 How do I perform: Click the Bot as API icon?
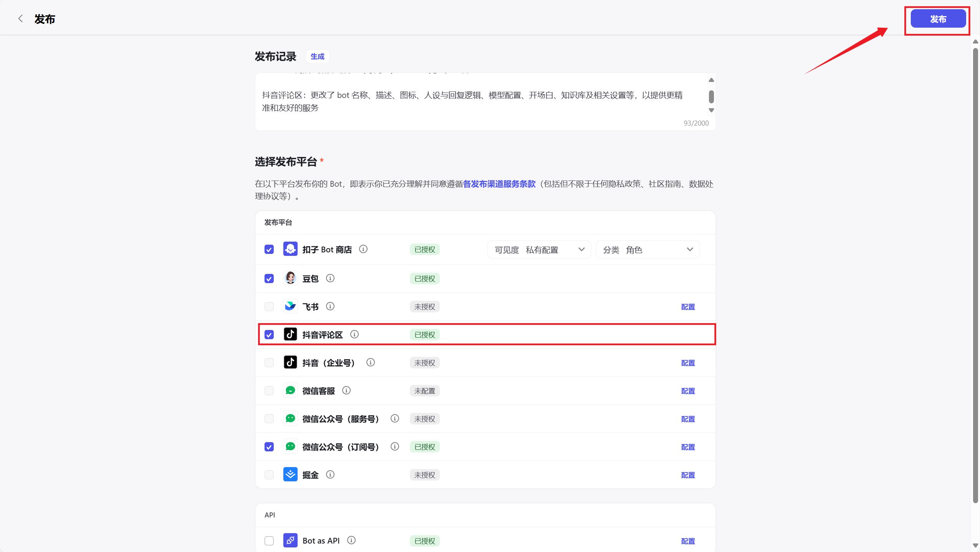pyautogui.click(x=291, y=540)
